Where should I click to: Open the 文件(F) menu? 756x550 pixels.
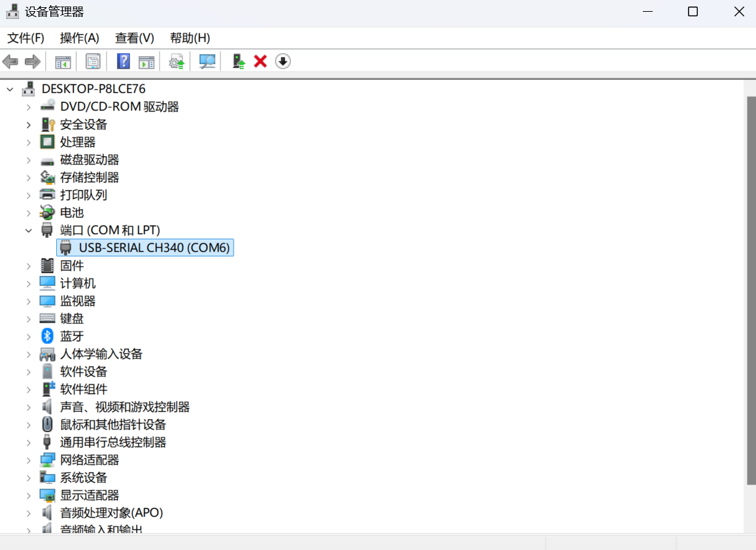[26, 38]
